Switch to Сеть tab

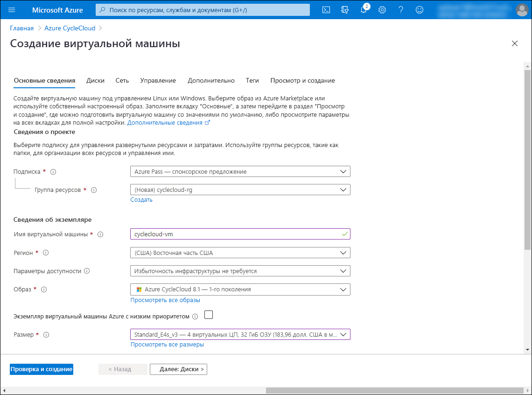[x=122, y=80]
